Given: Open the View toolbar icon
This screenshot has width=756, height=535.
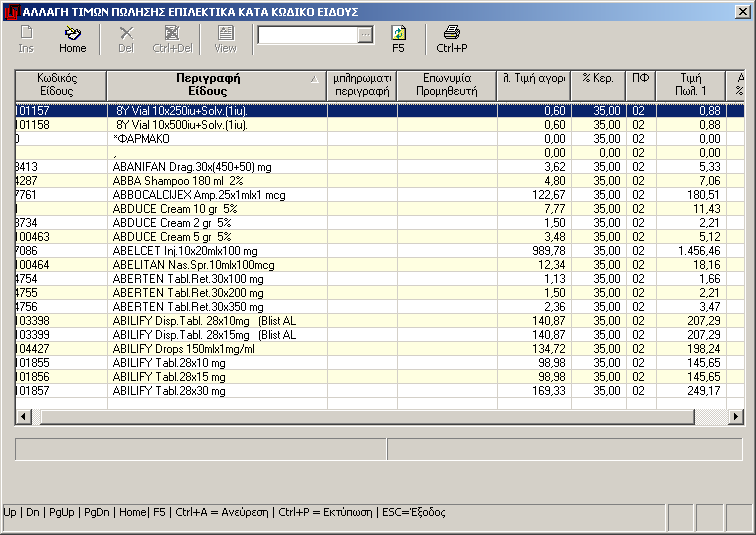Looking at the screenshot, I should point(225,39).
